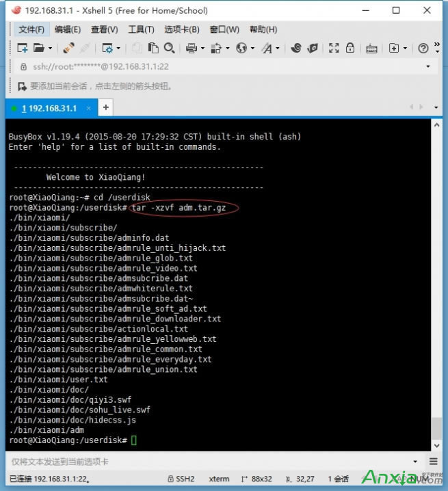Image resolution: width=448 pixels, height=491 pixels.
Task: Click the globe encoding icon
Action: coord(241,48)
